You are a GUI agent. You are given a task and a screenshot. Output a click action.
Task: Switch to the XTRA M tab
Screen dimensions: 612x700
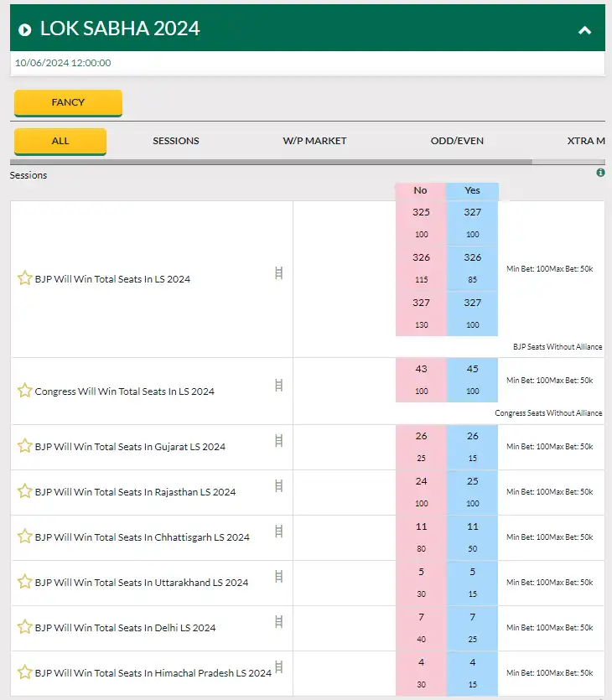pos(586,141)
